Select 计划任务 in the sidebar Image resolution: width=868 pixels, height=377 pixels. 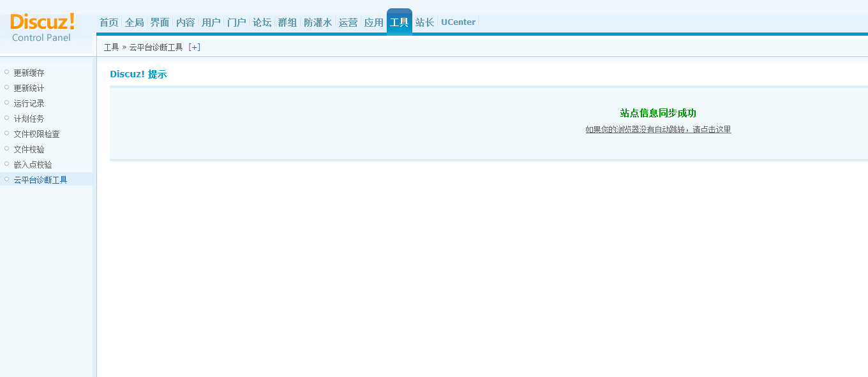(x=29, y=119)
